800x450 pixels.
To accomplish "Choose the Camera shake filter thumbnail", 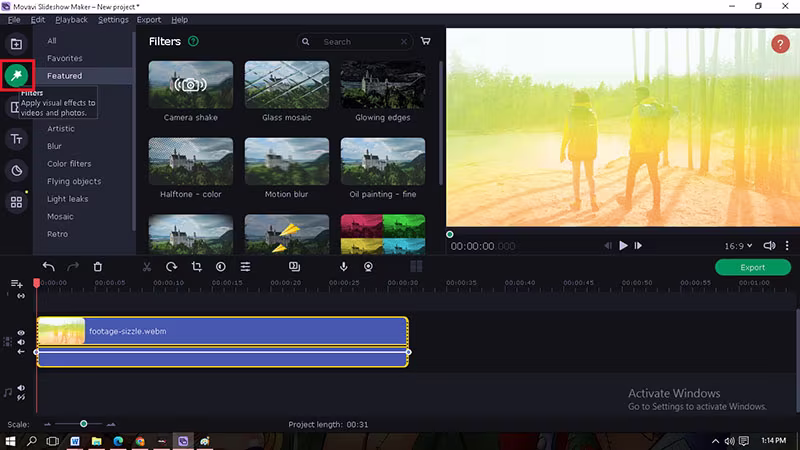I will coord(191,85).
